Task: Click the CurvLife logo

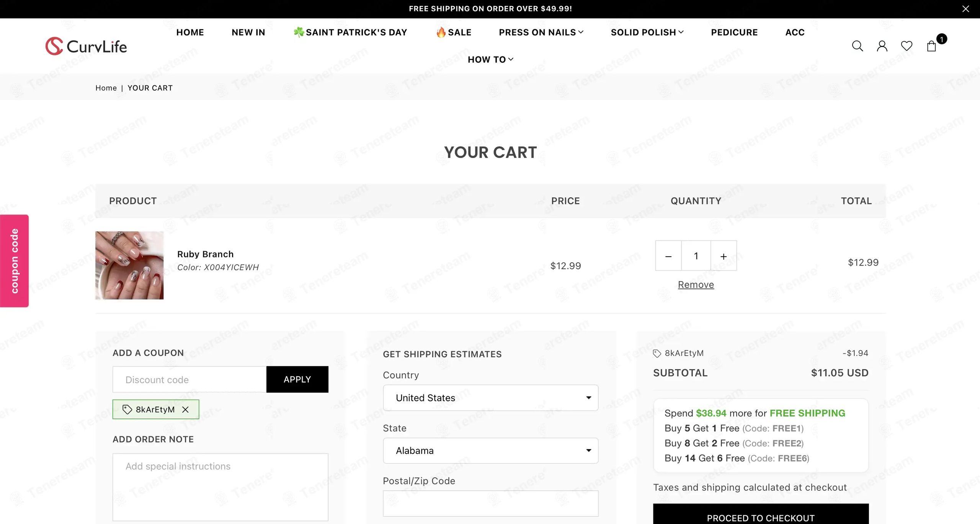Action: [86, 46]
